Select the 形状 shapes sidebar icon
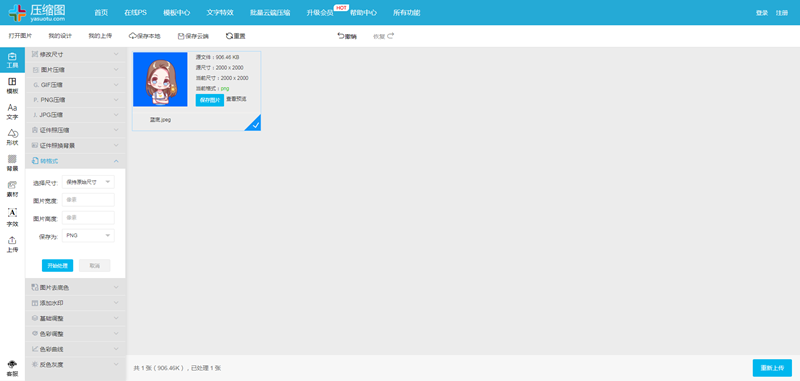800x381 pixels. click(x=12, y=137)
